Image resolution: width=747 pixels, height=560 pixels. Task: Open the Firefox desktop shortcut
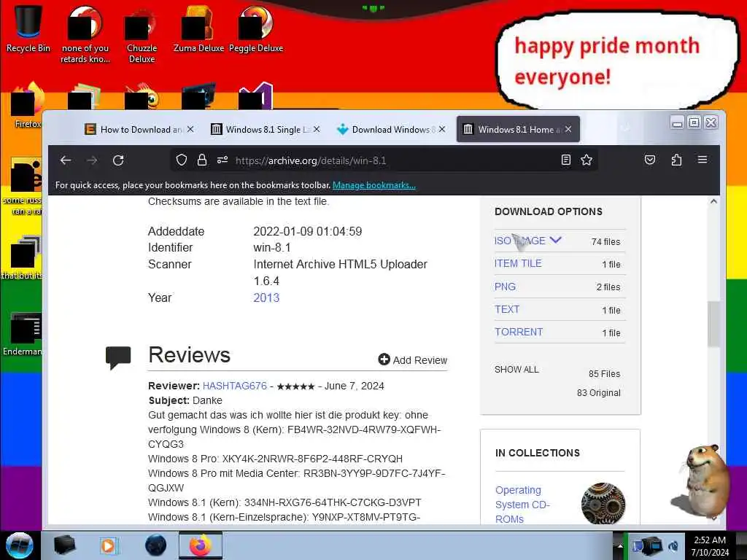[x=28, y=105]
